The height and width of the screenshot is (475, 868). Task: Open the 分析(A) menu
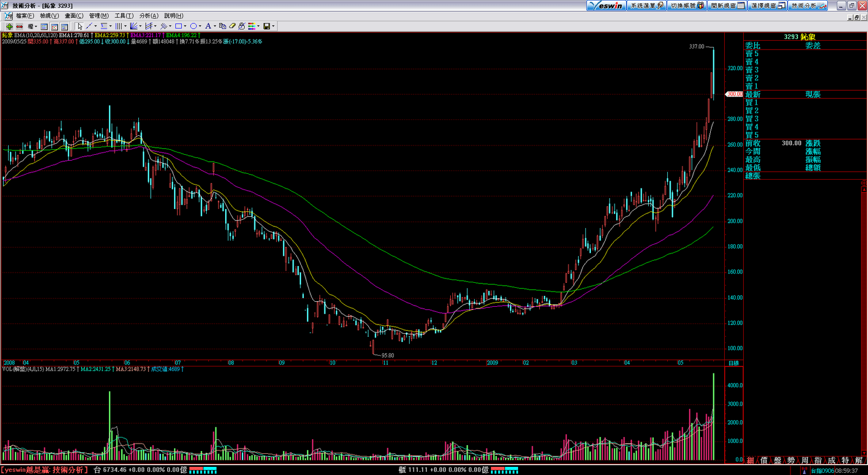coord(149,16)
